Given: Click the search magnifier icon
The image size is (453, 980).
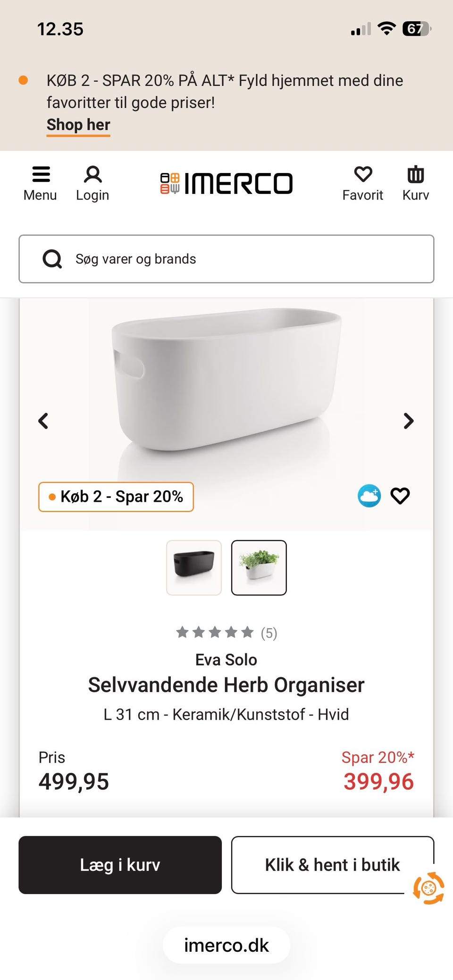Looking at the screenshot, I should [x=52, y=258].
